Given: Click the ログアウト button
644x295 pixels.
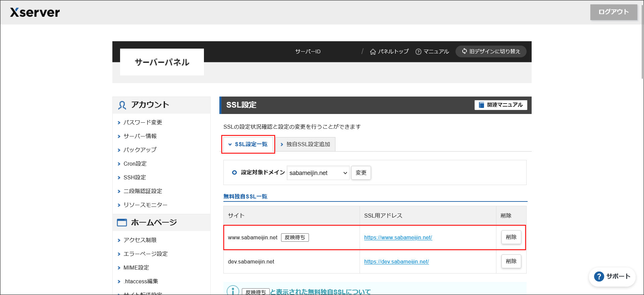Looking at the screenshot, I should coord(613,12).
